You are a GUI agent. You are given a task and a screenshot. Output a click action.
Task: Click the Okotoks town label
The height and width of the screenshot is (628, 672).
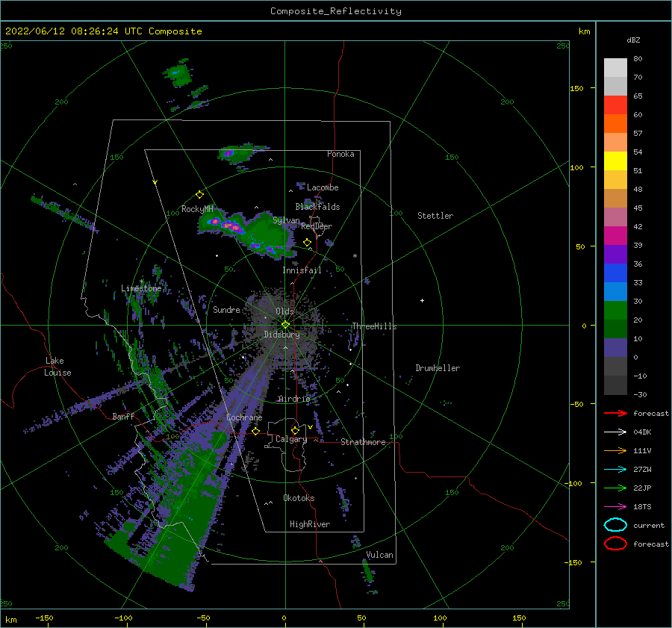[299, 499]
